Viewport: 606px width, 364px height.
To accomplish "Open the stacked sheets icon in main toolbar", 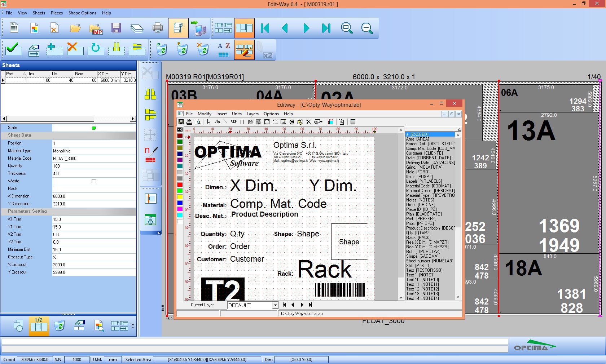I will [137, 28].
